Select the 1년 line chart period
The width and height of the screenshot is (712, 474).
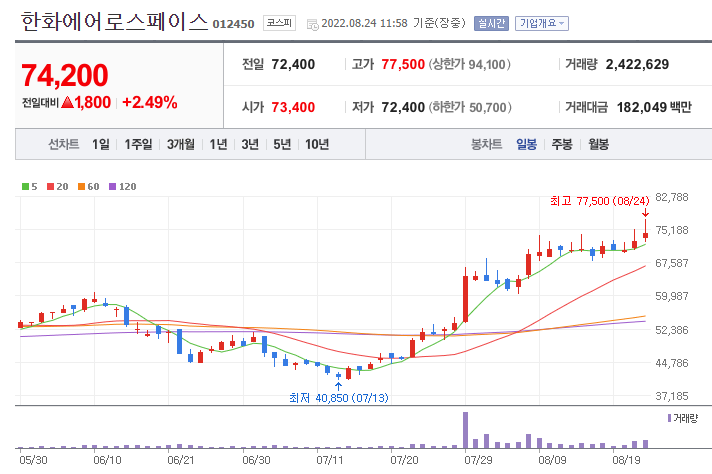218,144
